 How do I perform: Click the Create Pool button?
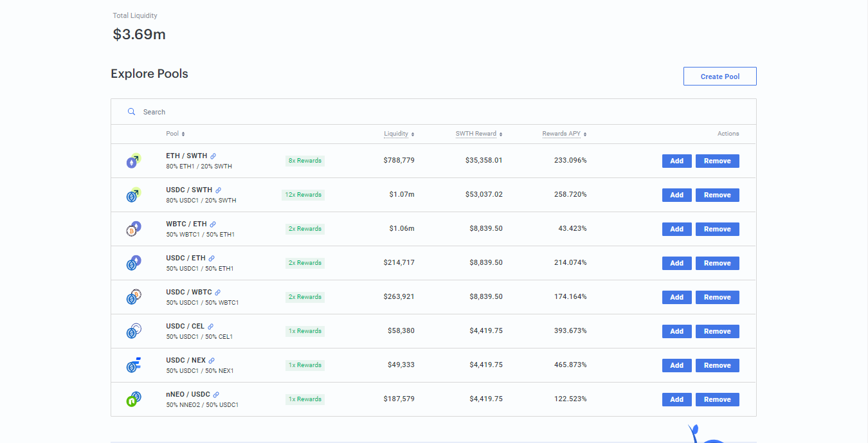720,77
